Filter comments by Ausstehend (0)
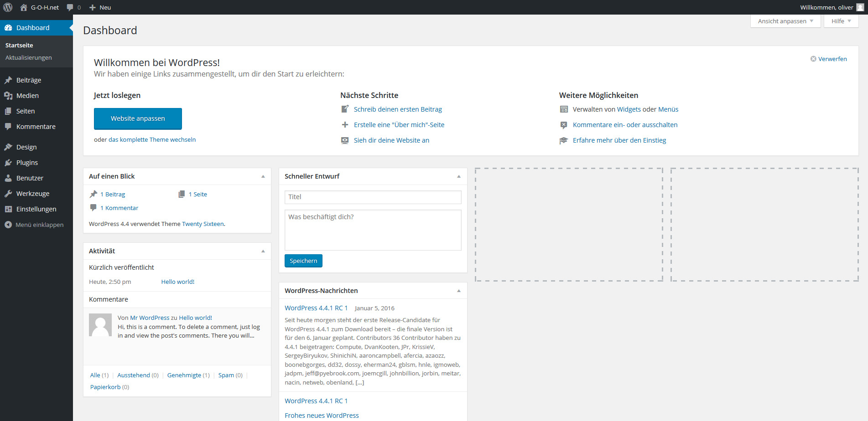This screenshot has height=421, width=868. tap(138, 375)
